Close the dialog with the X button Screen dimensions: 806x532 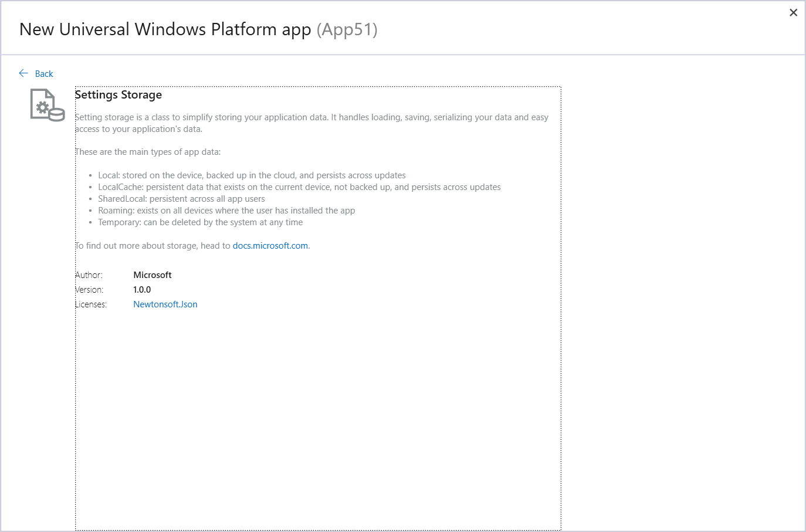pos(793,12)
